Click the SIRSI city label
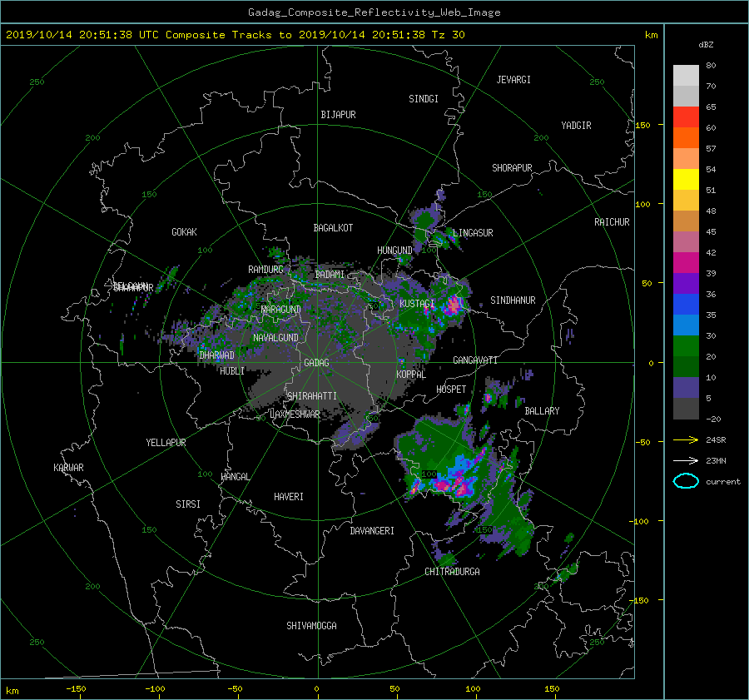The height and width of the screenshot is (700, 749). click(188, 504)
